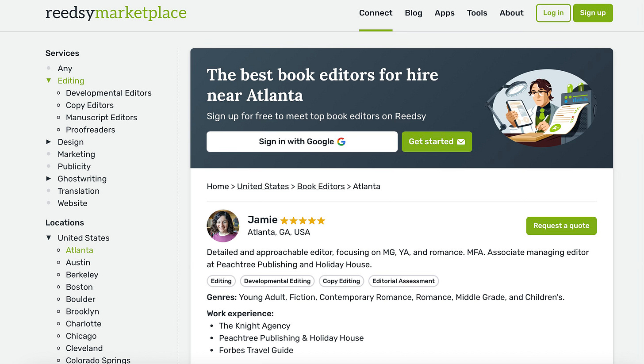This screenshot has height=364, width=644.
Task: Open the About nav item
Action: tap(512, 13)
